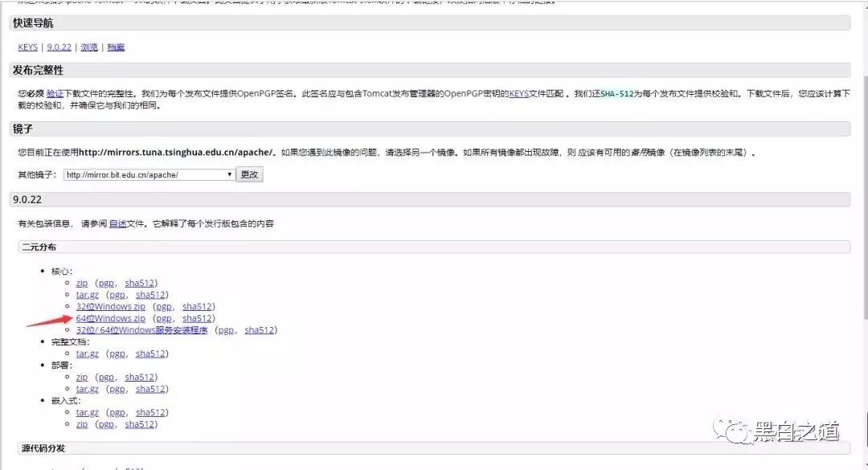Download 32位/64位Windows服务安装程序 installer
The image size is (868, 470).
[141, 330]
